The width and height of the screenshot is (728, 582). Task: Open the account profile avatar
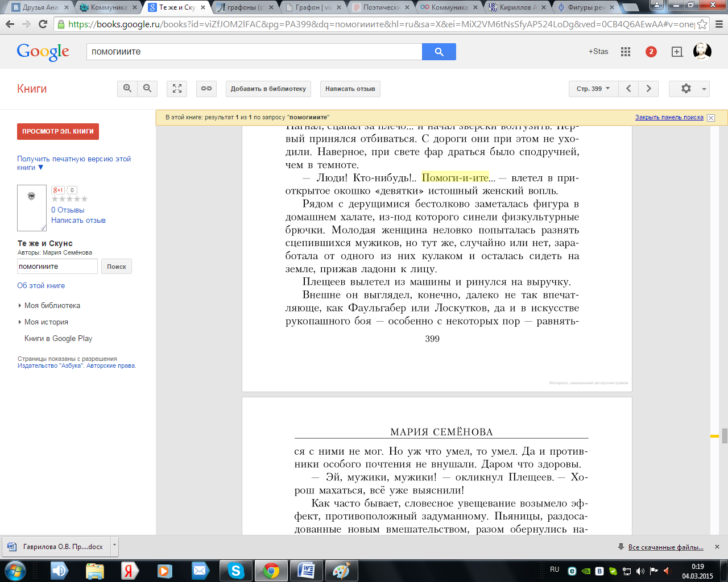tap(702, 52)
